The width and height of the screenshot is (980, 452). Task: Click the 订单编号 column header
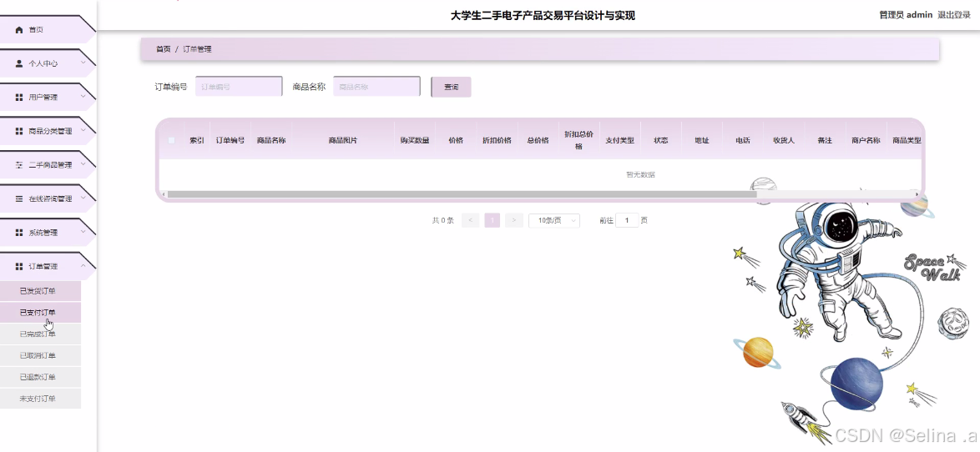(230, 140)
